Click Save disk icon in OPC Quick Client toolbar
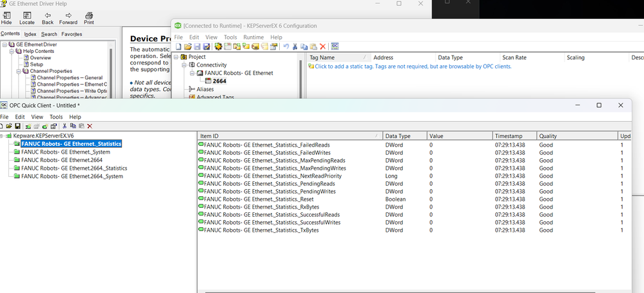 coord(17,126)
